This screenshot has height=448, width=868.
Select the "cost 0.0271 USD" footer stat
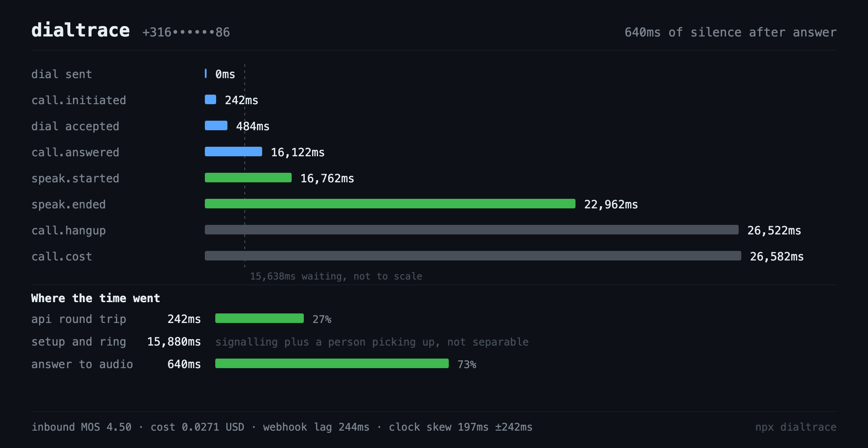pyautogui.click(x=197, y=427)
